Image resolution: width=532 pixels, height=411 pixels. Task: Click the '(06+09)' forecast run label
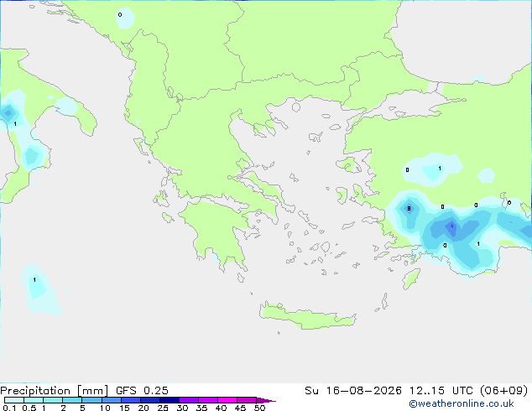pyautogui.click(x=503, y=391)
